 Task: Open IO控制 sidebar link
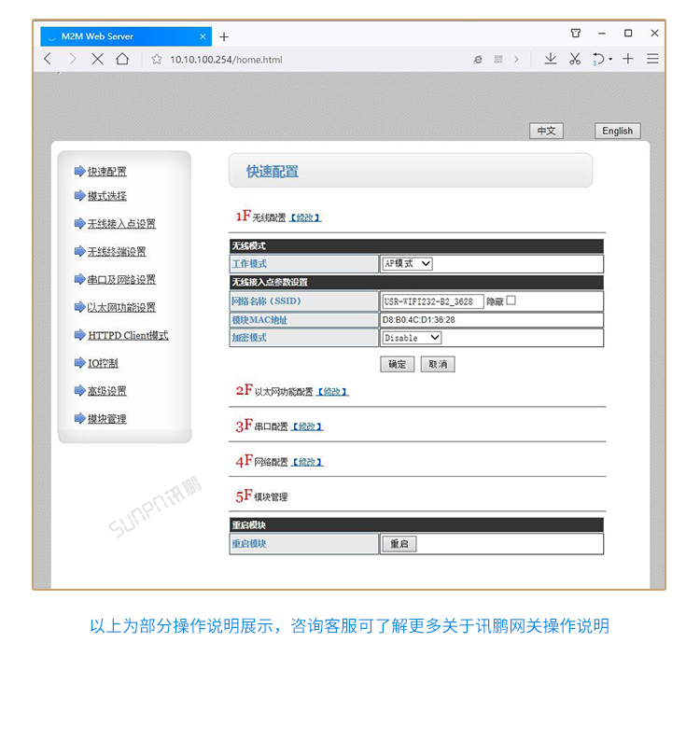point(103,363)
